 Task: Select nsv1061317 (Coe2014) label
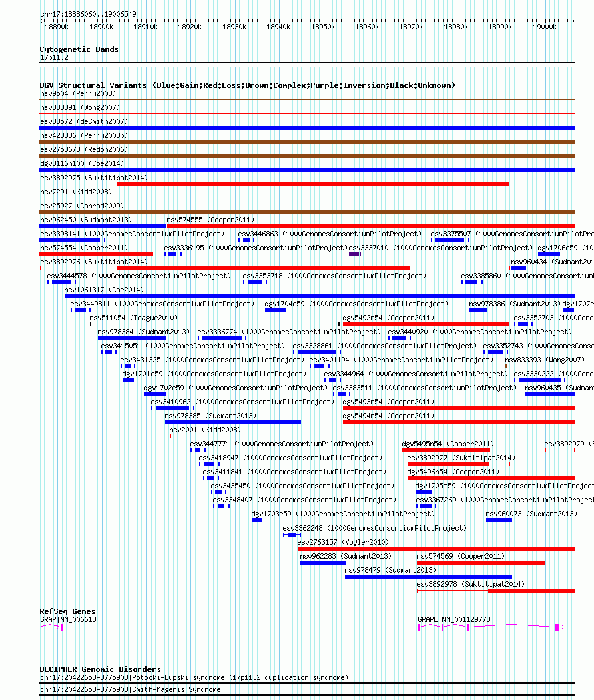[x=104, y=290]
